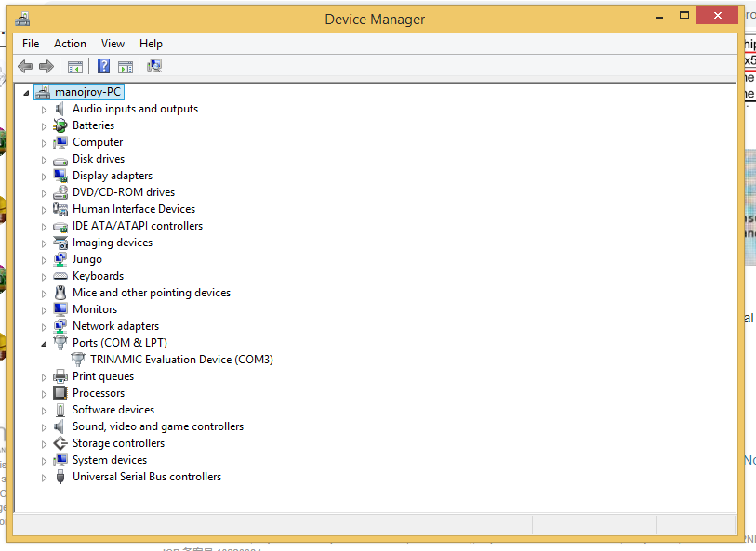Image resolution: width=756 pixels, height=551 pixels.
Task: Click the Show/Hide Action Pane icon
Action: pyautogui.click(x=126, y=66)
